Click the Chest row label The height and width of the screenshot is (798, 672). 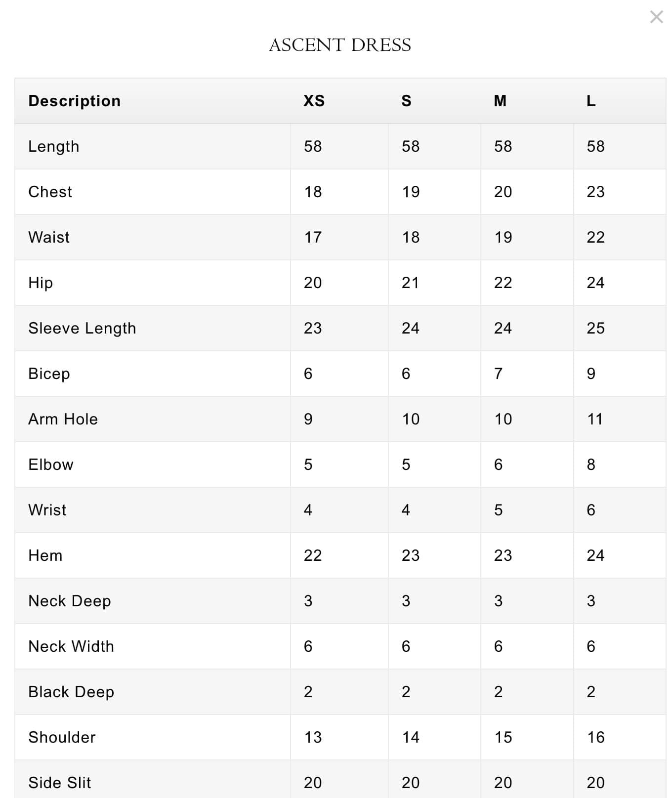coord(50,192)
